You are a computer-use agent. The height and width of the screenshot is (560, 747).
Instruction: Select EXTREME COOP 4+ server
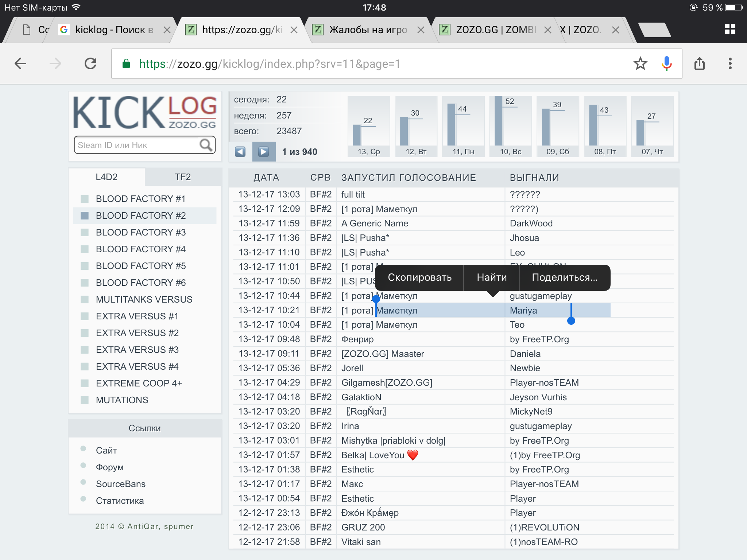point(139,383)
